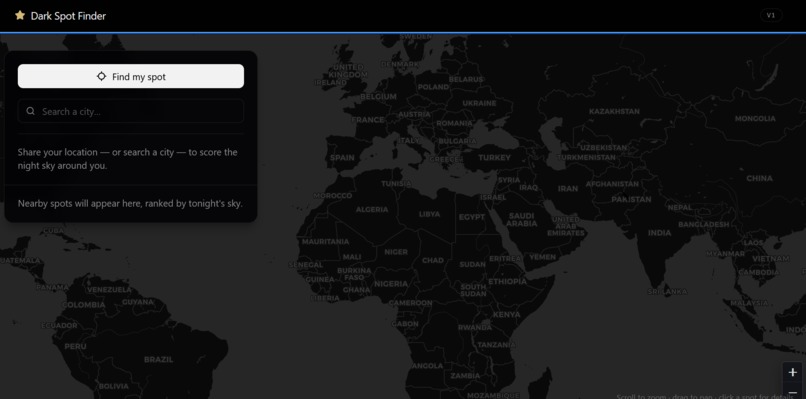Select the Mauritania map label
Viewport: 806px width, 399px height.
pyautogui.click(x=325, y=241)
